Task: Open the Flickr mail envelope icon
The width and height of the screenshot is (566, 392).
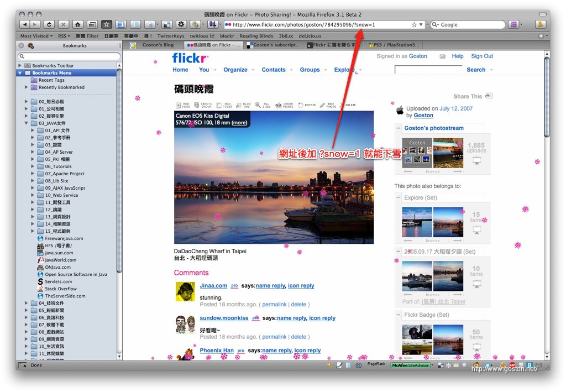Action: (442, 56)
